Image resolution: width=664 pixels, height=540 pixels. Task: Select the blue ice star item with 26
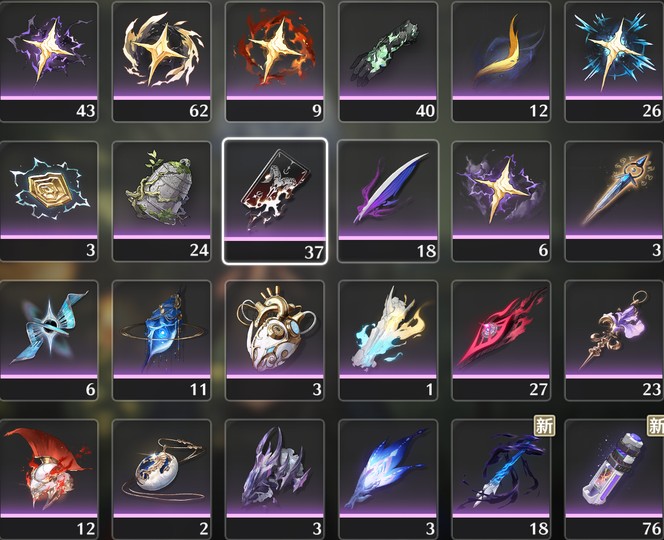click(x=614, y=61)
